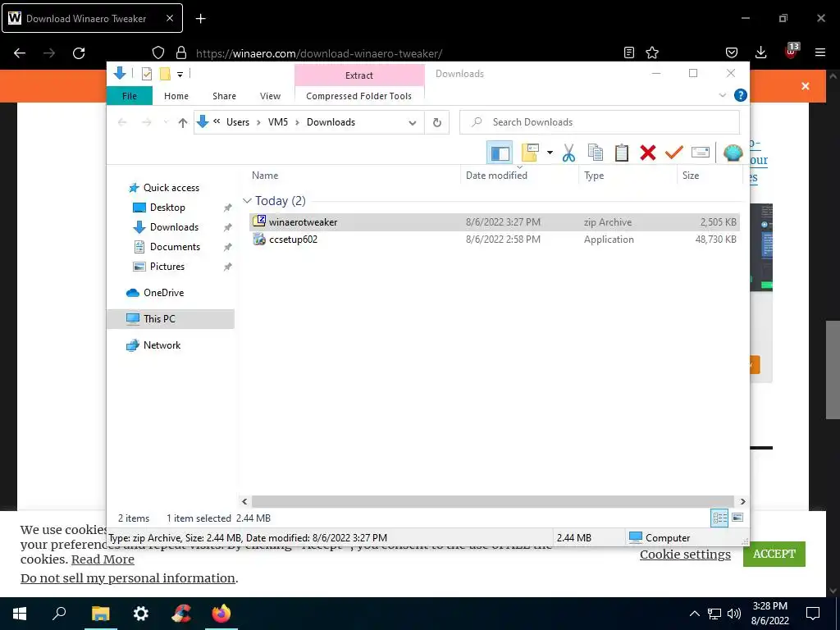Switch to details view icon
This screenshot has height=630, width=840.
(719, 518)
